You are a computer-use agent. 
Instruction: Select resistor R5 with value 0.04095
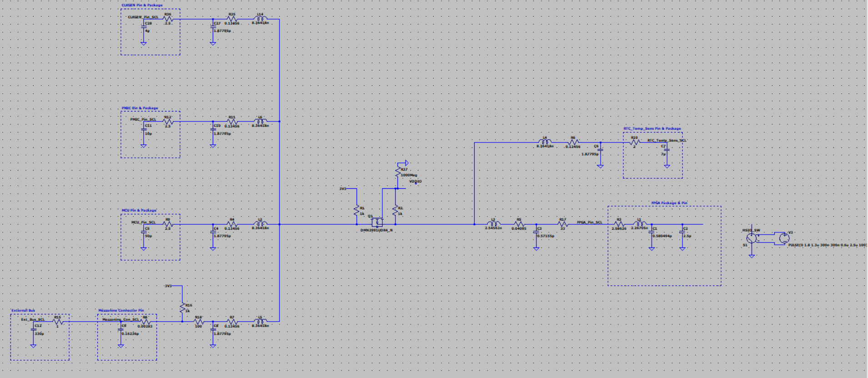point(519,224)
